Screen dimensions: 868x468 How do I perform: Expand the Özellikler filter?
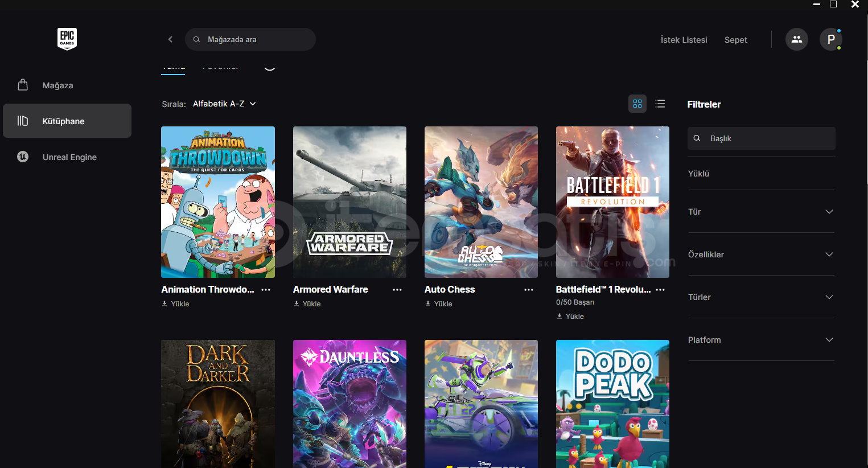(x=762, y=254)
